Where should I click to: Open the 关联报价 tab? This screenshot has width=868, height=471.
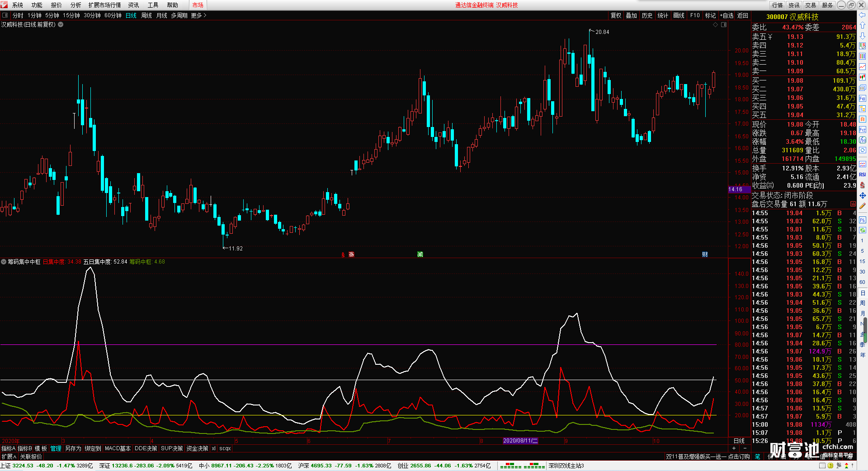tap(31, 457)
